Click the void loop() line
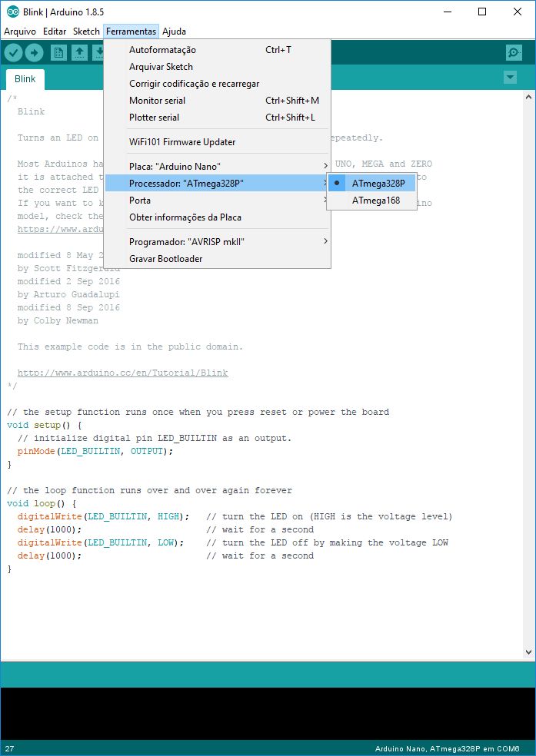 click(42, 504)
